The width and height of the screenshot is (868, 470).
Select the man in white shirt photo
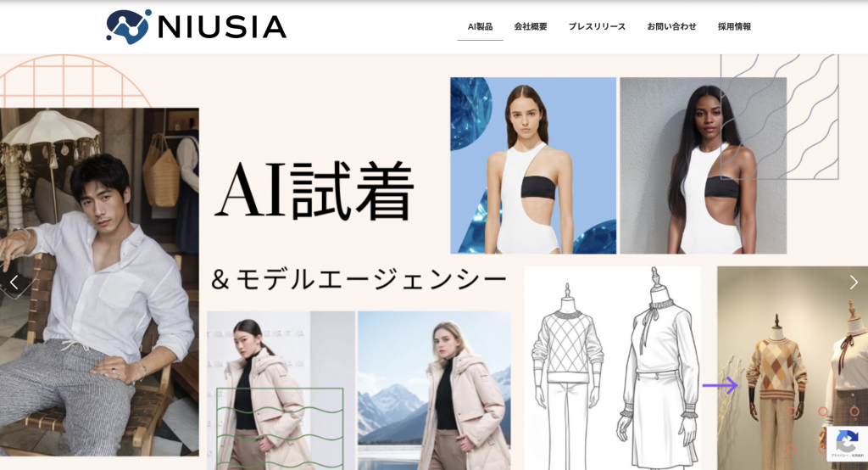[x=100, y=283]
